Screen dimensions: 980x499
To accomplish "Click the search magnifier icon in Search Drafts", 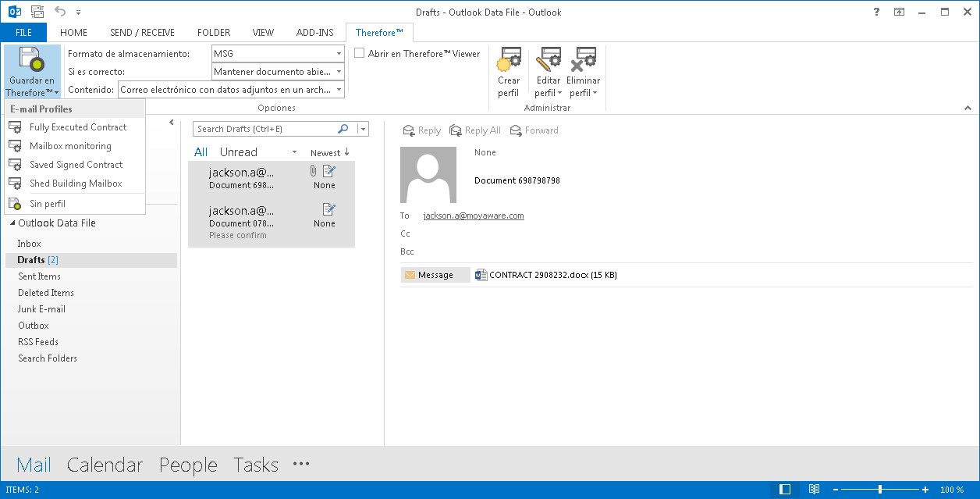I will [x=343, y=129].
